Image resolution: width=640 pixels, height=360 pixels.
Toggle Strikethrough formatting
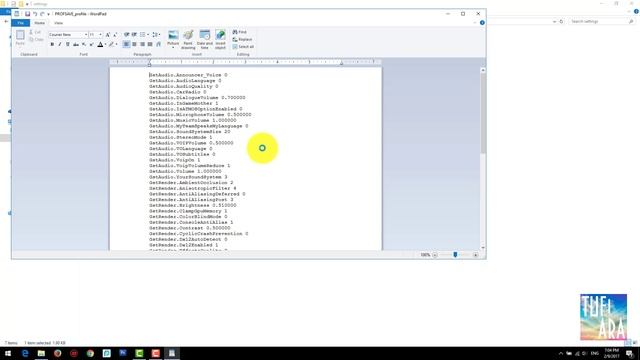pyautogui.click(x=76, y=44)
